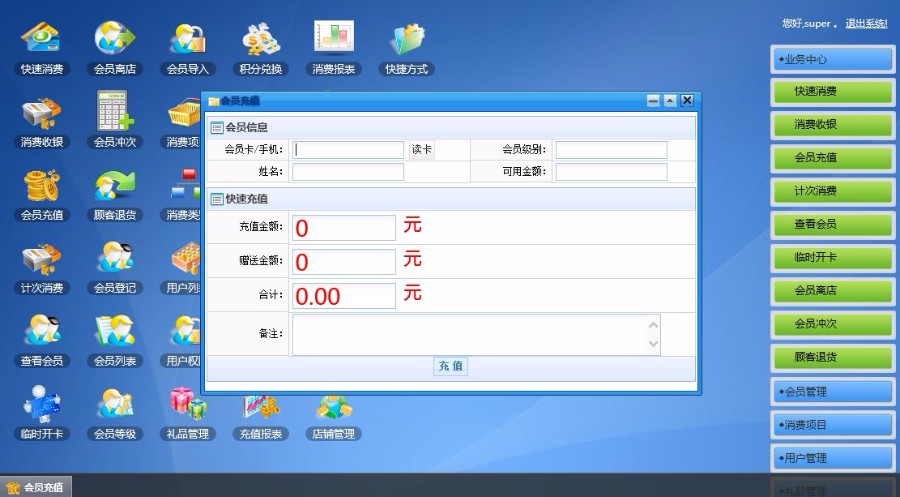Viewport: 900px width, 497px height.
Task: Expand the 业务中心 sidebar section
Action: click(832, 59)
